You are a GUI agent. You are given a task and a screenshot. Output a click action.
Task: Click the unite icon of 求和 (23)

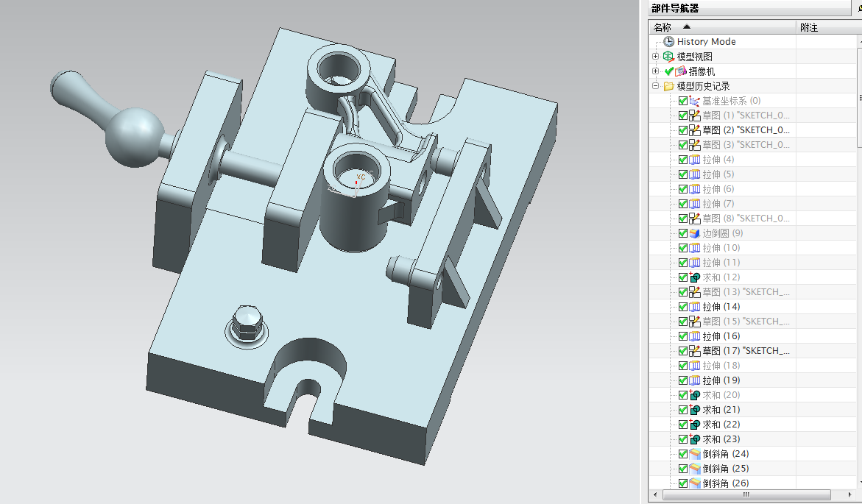click(695, 439)
